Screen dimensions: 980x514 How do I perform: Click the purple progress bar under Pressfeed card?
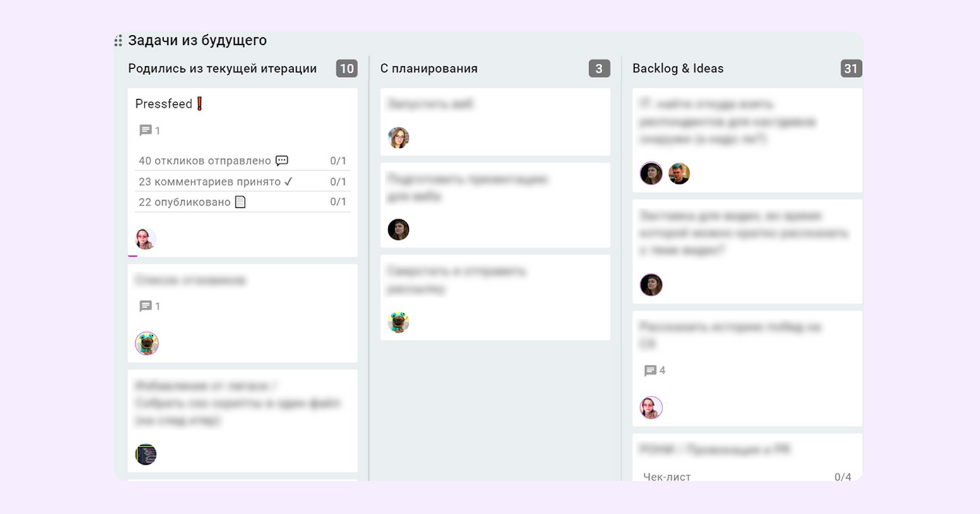coord(133,256)
